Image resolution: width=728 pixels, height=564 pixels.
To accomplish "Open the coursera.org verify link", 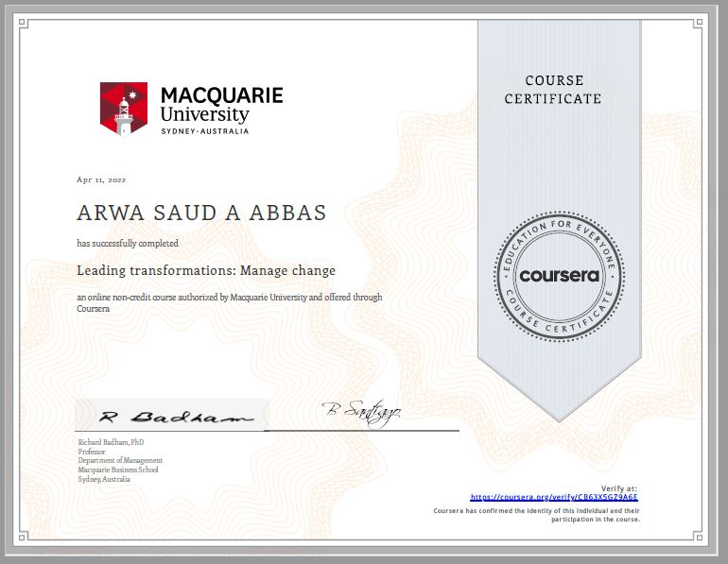I will 554,497.
